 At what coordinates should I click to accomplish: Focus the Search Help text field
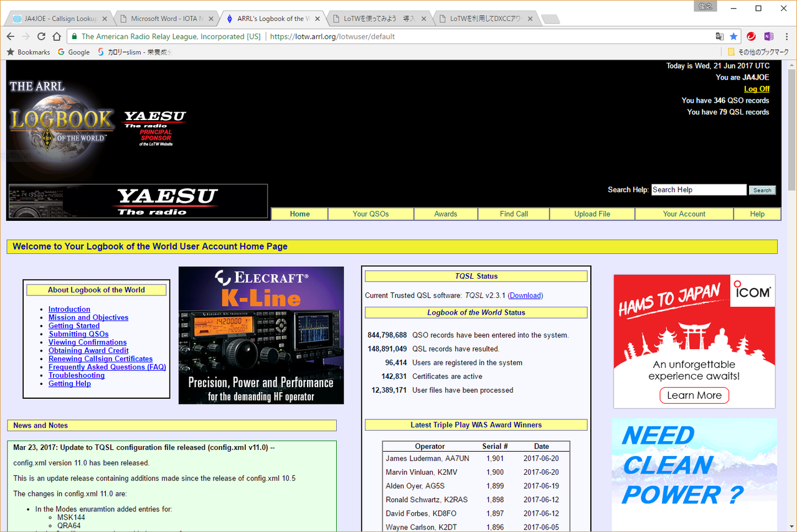click(x=699, y=190)
